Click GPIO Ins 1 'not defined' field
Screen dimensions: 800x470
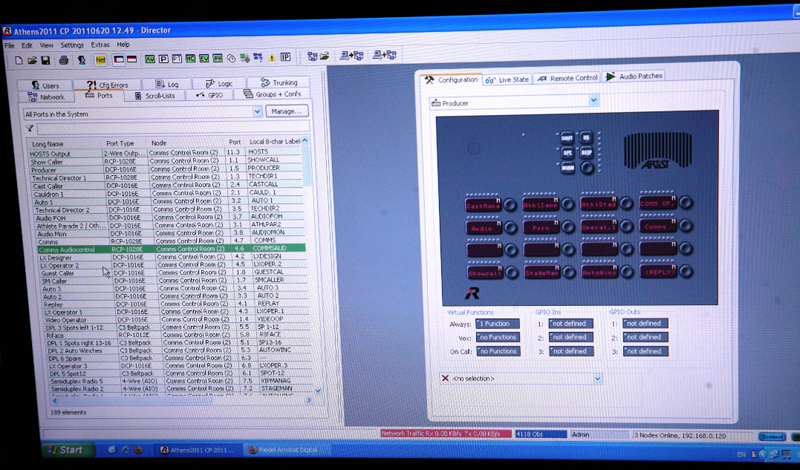click(x=570, y=324)
